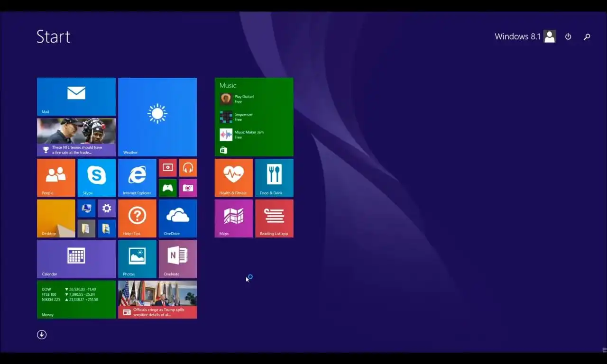This screenshot has width=607, height=364.
Task: Open the green Store tile showing Music apps
Action: tap(254, 117)
